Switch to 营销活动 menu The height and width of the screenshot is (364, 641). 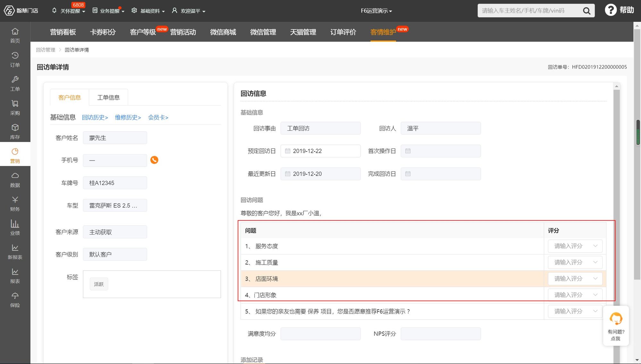click(x=183, y=32)
